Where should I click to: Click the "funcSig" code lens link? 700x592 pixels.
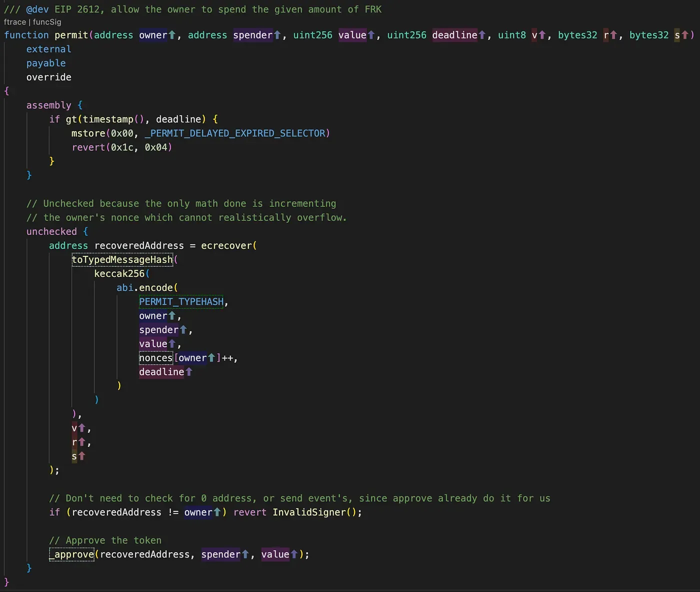click(47, 22)
